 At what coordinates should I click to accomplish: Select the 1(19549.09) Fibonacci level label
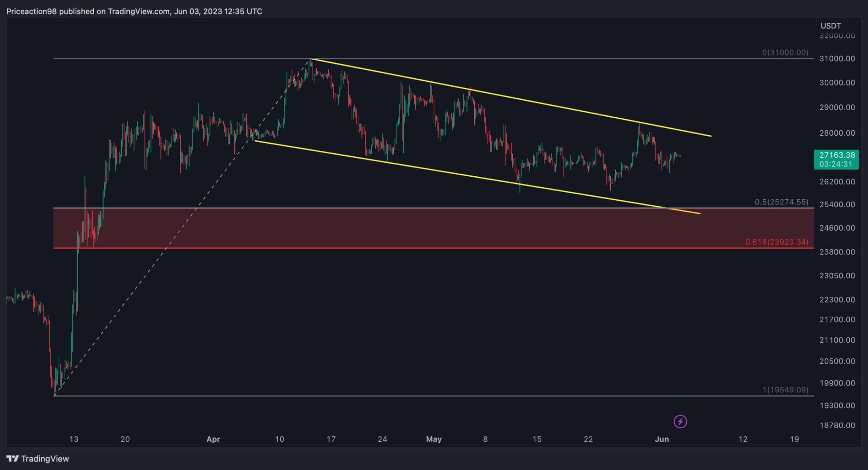coord(785,390)
